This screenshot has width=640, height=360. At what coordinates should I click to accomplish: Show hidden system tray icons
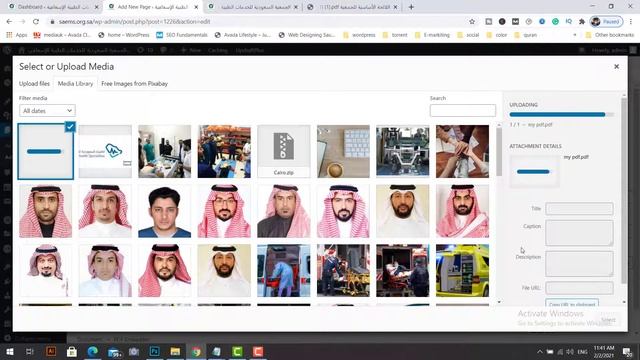click(540, 351)
